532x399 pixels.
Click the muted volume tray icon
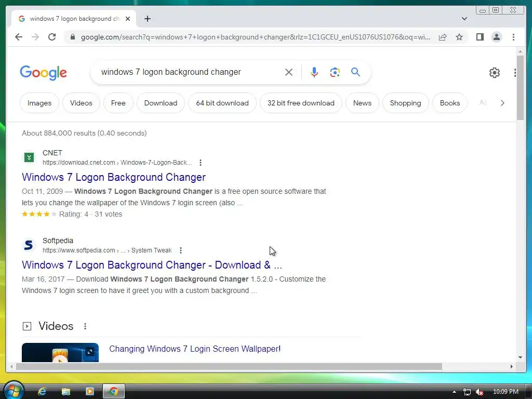click(479, 392)
